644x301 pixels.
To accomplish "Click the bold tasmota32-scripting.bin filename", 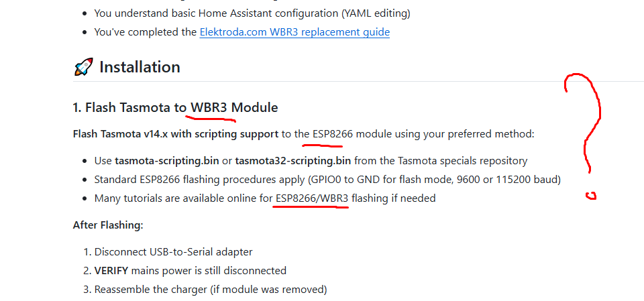I will 292,161.
